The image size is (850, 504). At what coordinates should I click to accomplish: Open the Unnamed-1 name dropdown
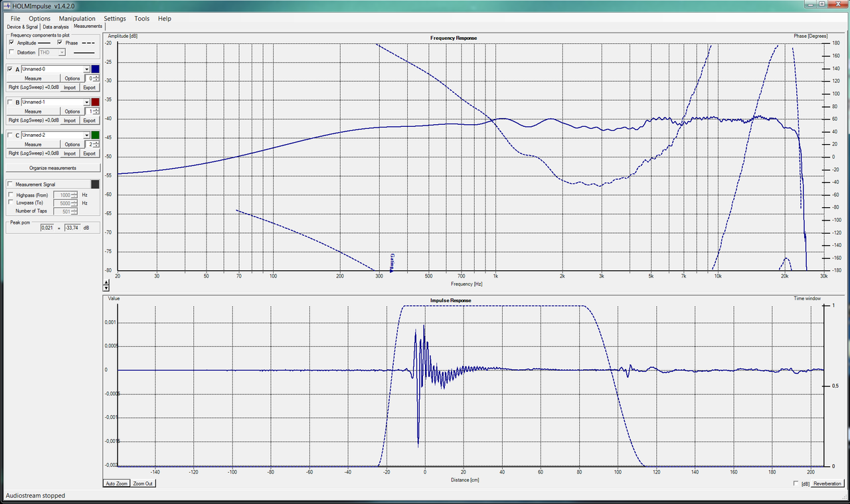coord(86,102)
